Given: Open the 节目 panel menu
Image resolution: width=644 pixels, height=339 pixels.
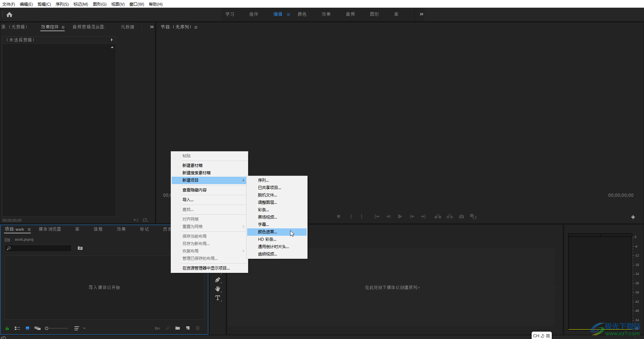Looking at the screenshot, I should pyautogui.click(x=196, y=27).
